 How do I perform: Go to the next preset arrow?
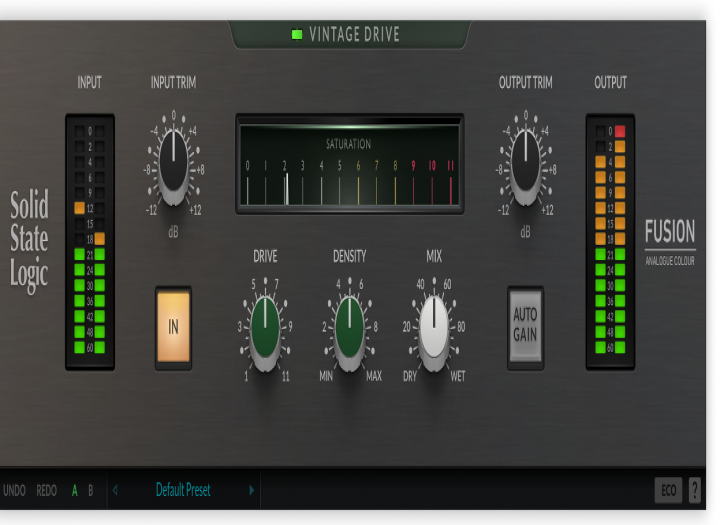coord(252,491)
